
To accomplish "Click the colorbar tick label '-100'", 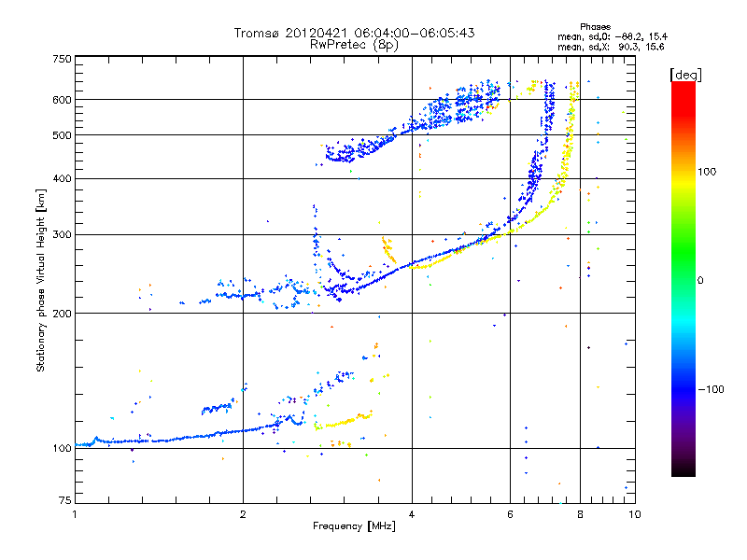I will click(x=711, y=389).
